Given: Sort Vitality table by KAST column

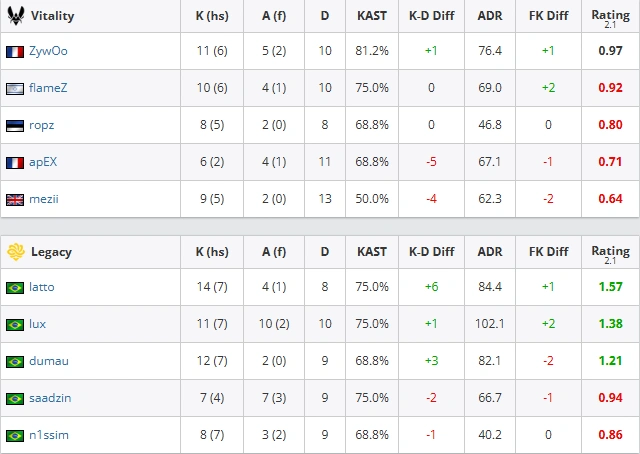Looking at the screenshot, I should tap(371, 16).
